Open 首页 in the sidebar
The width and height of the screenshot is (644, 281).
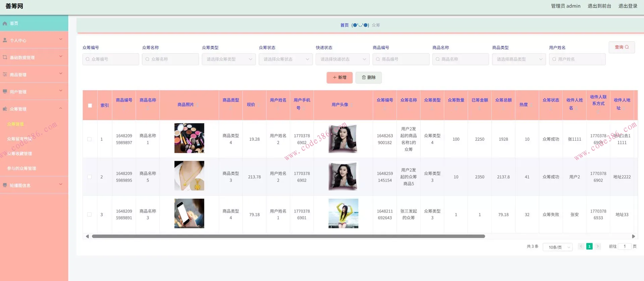34,23
